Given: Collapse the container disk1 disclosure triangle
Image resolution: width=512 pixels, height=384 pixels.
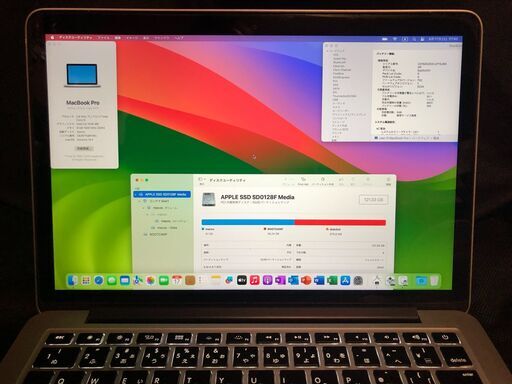Looking at the screenshot, I should pyautogui.click(x=140, y=201).
